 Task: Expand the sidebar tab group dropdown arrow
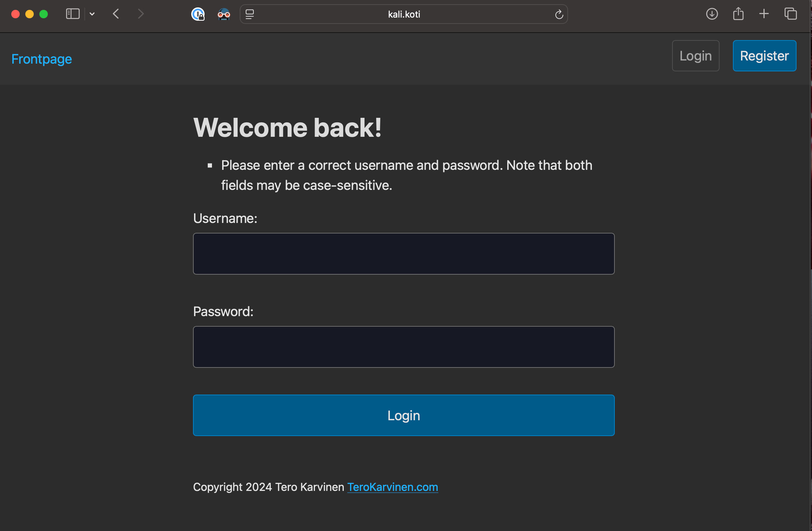click(92, 14)
